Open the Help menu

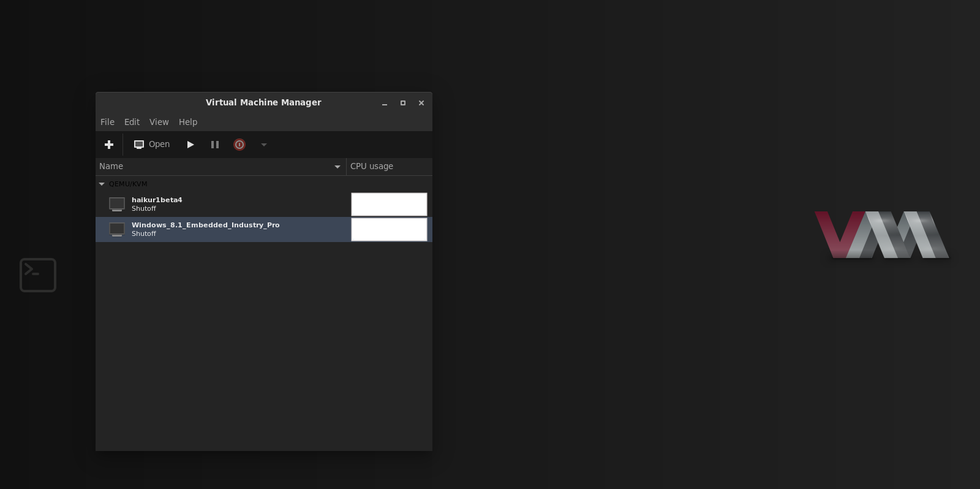click(188, 122)
